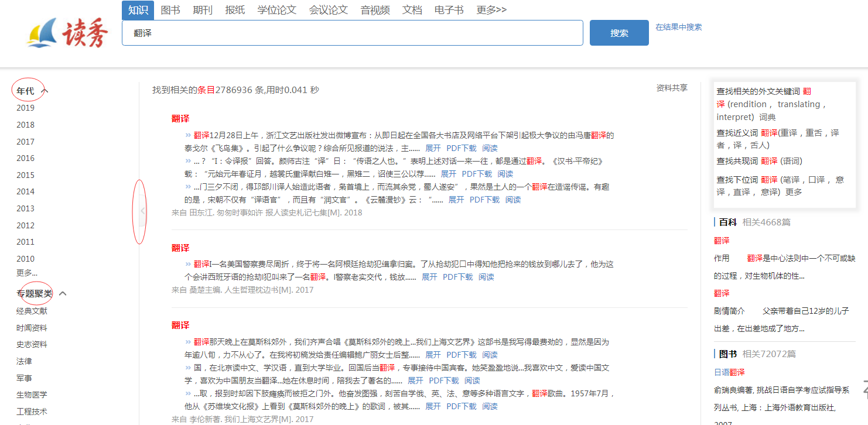
Task: Click the Duxiu logo
Action: tap(67, 33)
